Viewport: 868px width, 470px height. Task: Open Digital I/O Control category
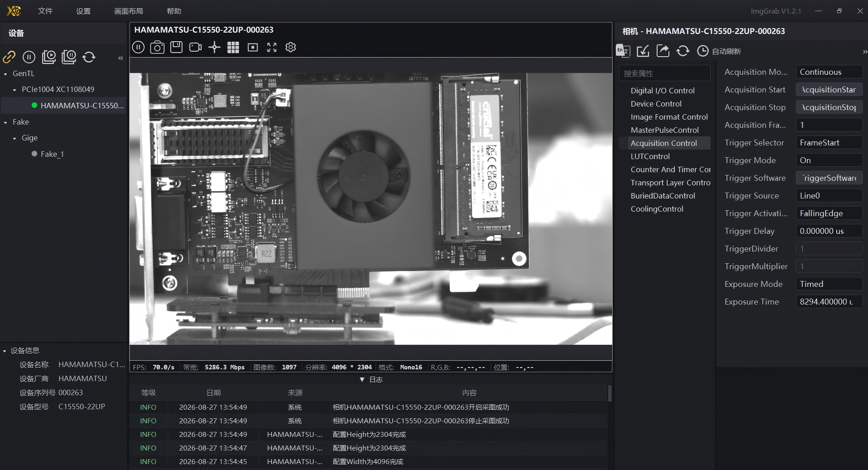(663, 91)
